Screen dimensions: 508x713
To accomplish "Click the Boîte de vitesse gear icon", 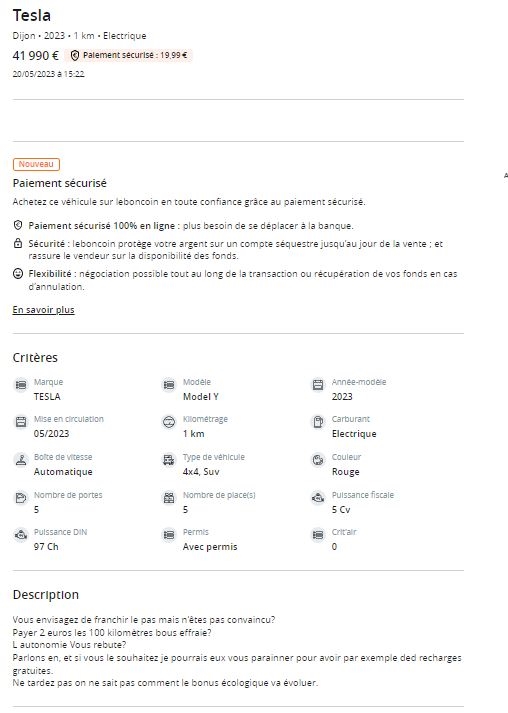I will (21, 460).
